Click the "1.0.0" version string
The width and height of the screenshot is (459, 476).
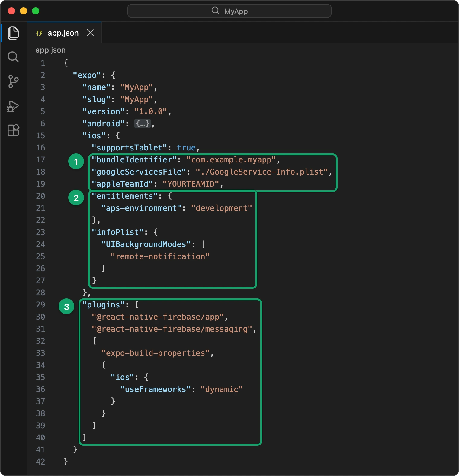(151, 111)
